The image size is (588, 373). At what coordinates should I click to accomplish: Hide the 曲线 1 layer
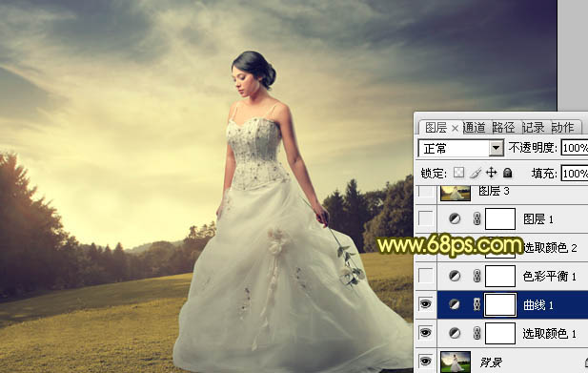[x=426, y=304]
